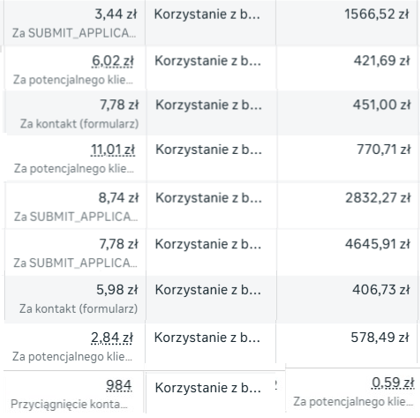Click 'Za potencjalnego klie...' label under 2,84 zł
The height and width of the screenshot is (418, 420).
pyautogui.click(x=72, y=357)
